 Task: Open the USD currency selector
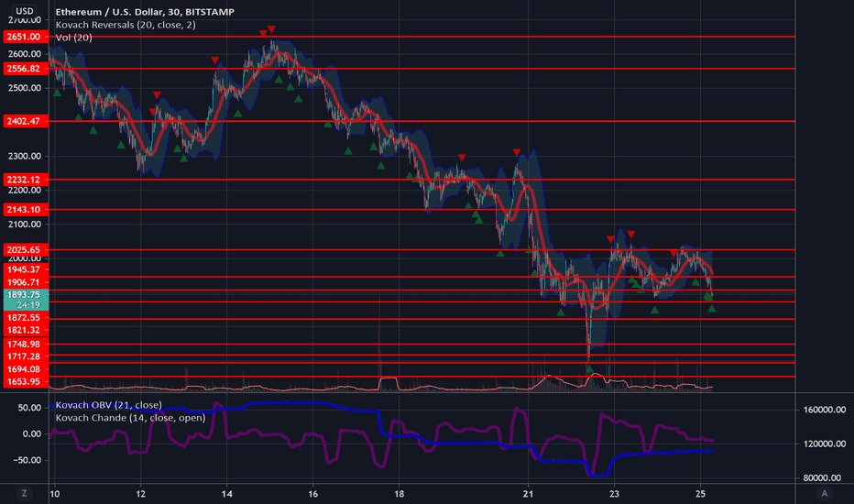pos(25,11)
